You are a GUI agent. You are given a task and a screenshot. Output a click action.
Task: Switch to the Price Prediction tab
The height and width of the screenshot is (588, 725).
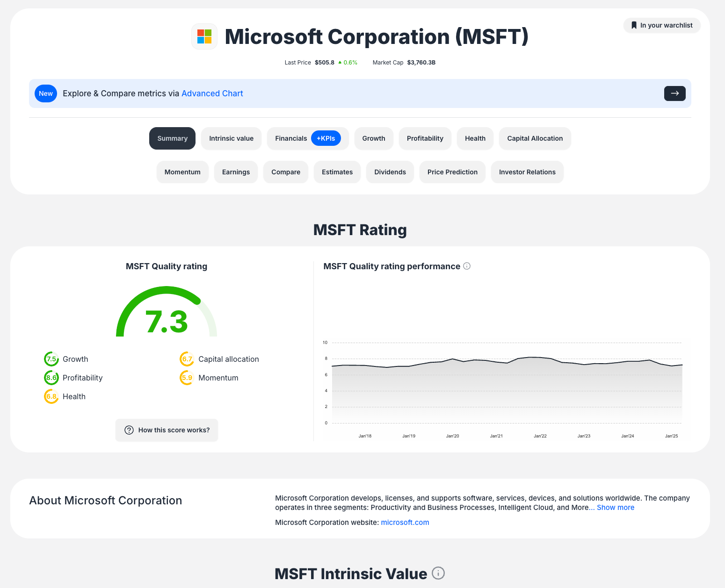pyautogui.click(x=452, y=172)
